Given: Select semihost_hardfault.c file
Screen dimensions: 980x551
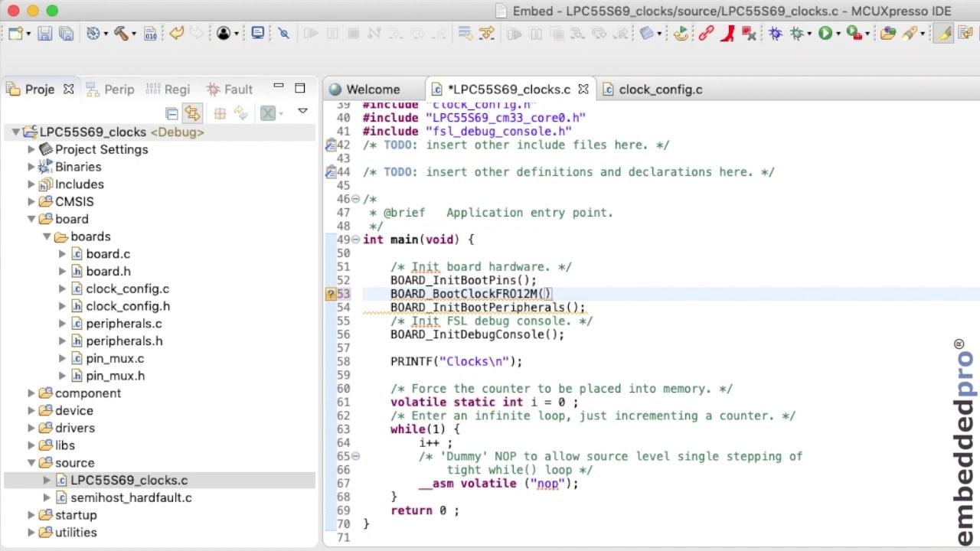Looking at the screenshot, I should pyautogui.click(x=131, y=497).
